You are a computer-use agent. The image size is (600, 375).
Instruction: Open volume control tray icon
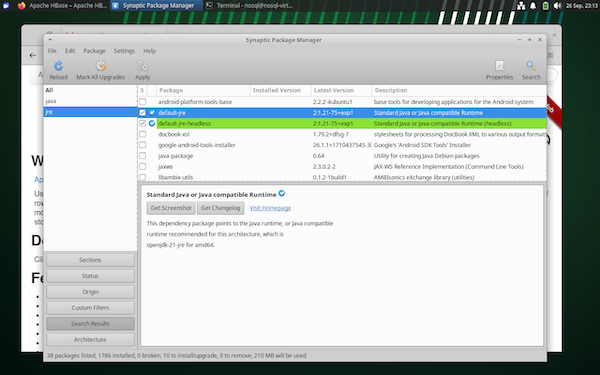click(558, 6)
